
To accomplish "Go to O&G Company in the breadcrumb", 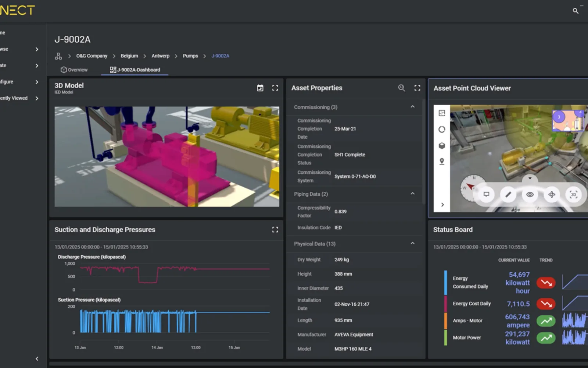I will tap(92, 56).
